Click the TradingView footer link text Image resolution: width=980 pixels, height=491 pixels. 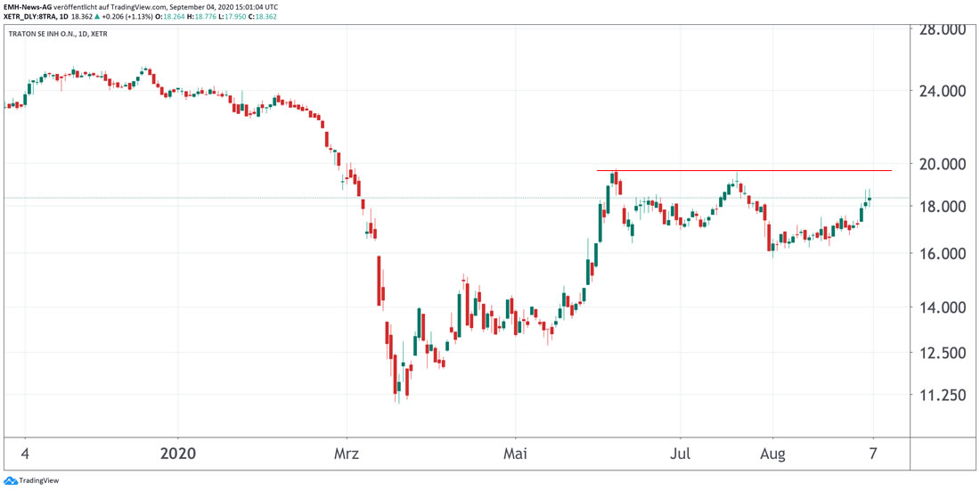40,481
